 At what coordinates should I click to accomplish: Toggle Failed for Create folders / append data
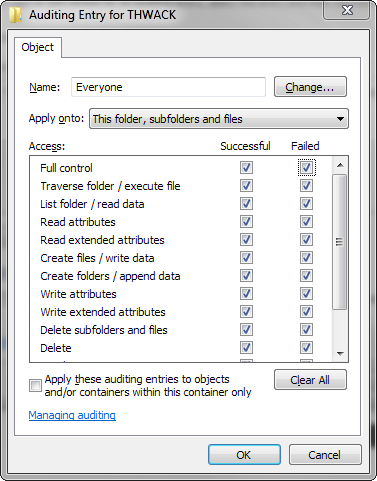pyautogui.click(x=306, y=276)
